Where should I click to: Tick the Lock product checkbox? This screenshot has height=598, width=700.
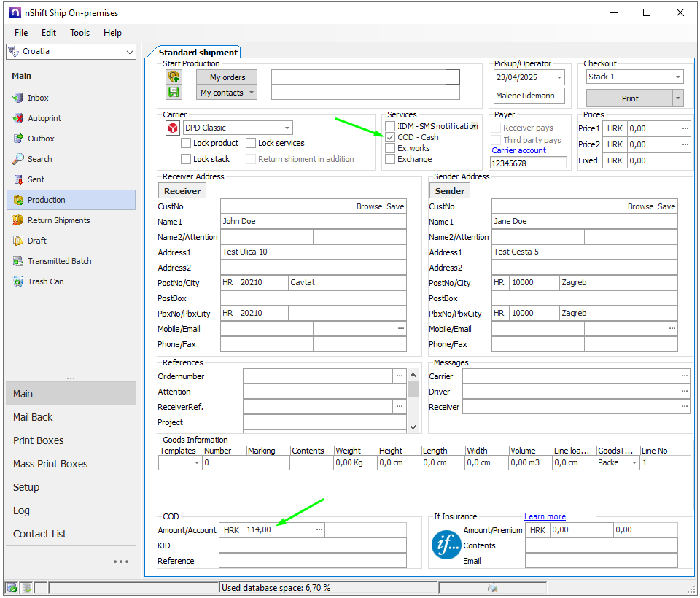[186, 143]
